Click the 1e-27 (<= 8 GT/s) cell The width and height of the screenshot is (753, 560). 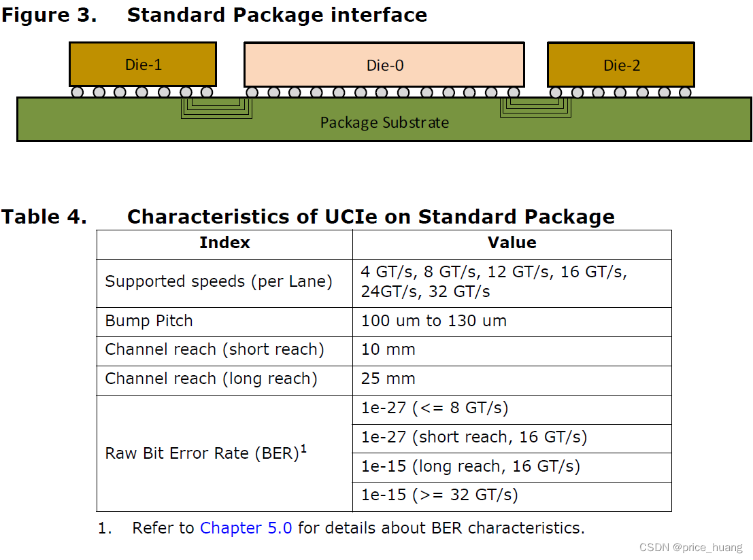[x=512, y=409]
